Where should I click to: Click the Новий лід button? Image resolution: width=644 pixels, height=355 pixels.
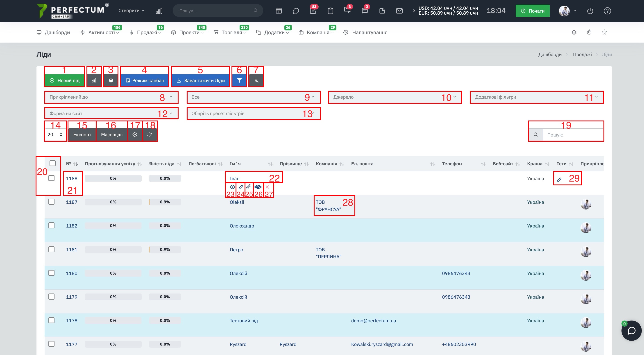(x=64, y=80)
